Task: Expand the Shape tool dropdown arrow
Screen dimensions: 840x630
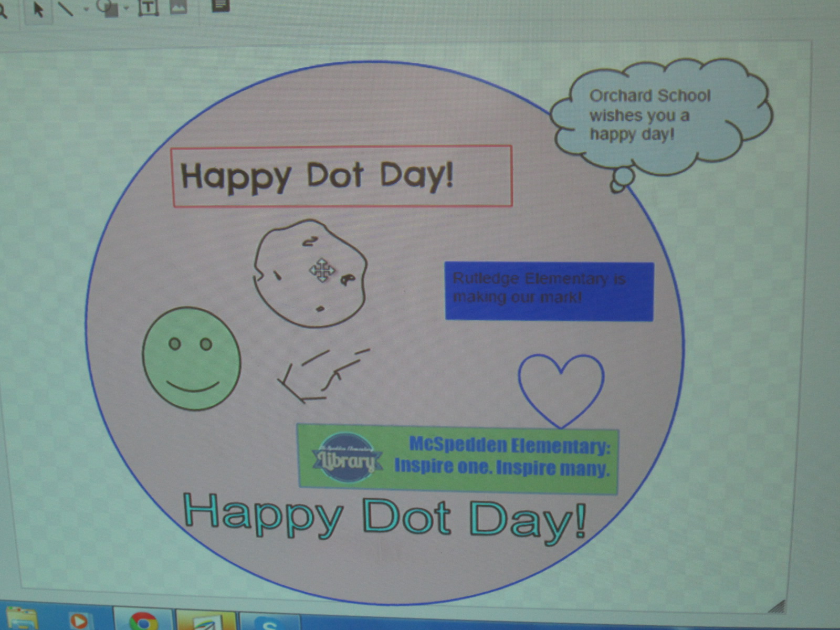Action: pyautogui.click(x=126, y=8)
